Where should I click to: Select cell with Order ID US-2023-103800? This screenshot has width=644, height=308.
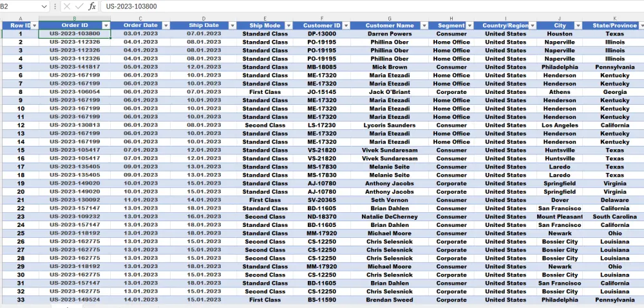click(75, 33)
